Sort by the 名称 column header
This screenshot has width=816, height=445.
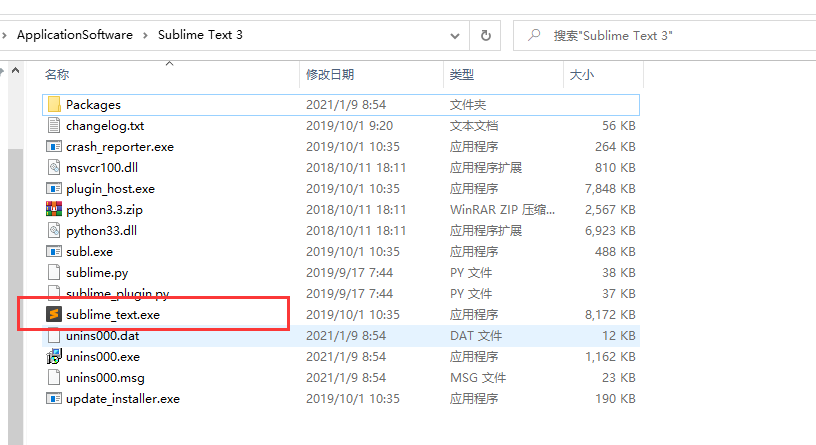[x=57, y=74]
